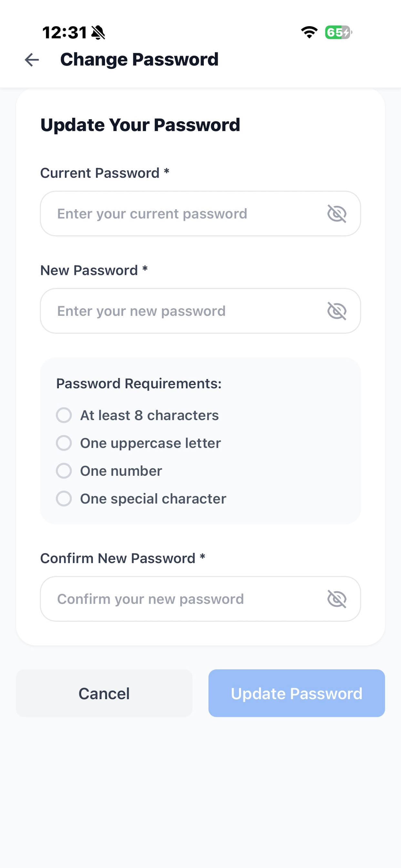
Task: Tap the battery indicator icon
Action: pyautogui.click(x=338, y=32)
